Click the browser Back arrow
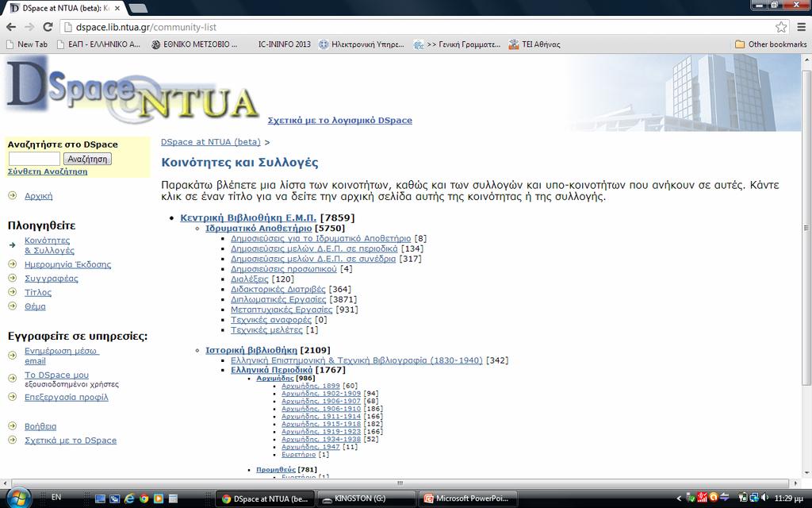 (11, 27)
